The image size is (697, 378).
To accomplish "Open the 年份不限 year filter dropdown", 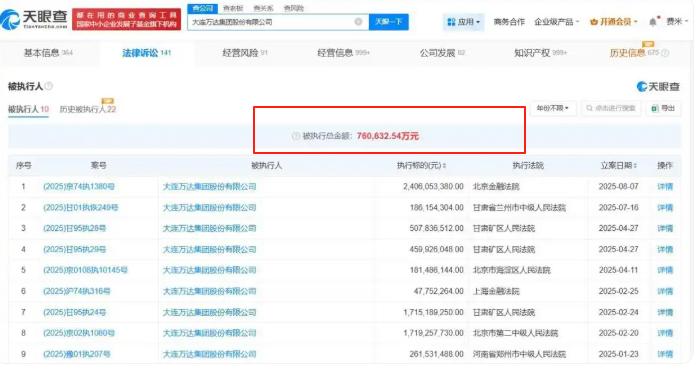I will [553, 108].
